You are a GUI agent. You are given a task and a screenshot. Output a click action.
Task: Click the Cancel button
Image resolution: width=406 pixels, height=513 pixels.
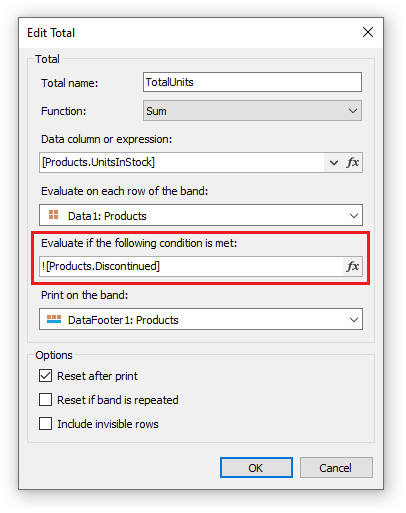(x=336, y=468)
